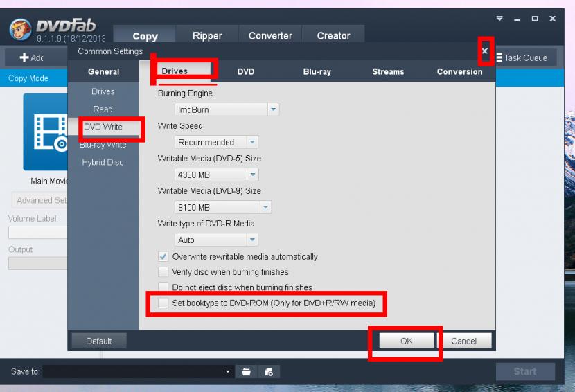Click the ISO image save icon

click(x=269, y=372)
